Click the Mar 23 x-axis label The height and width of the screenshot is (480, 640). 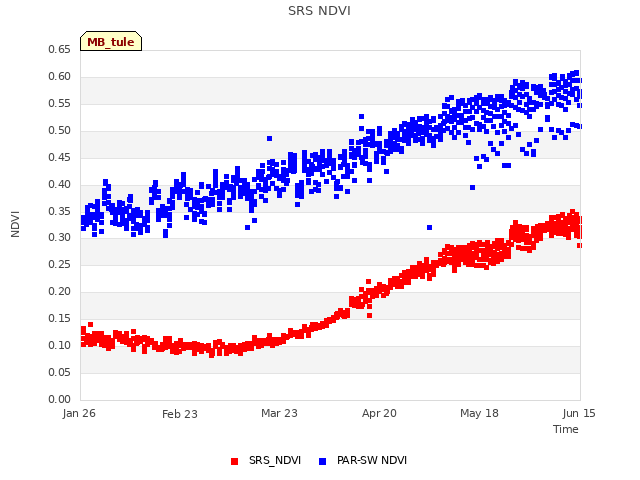[279, 413]
